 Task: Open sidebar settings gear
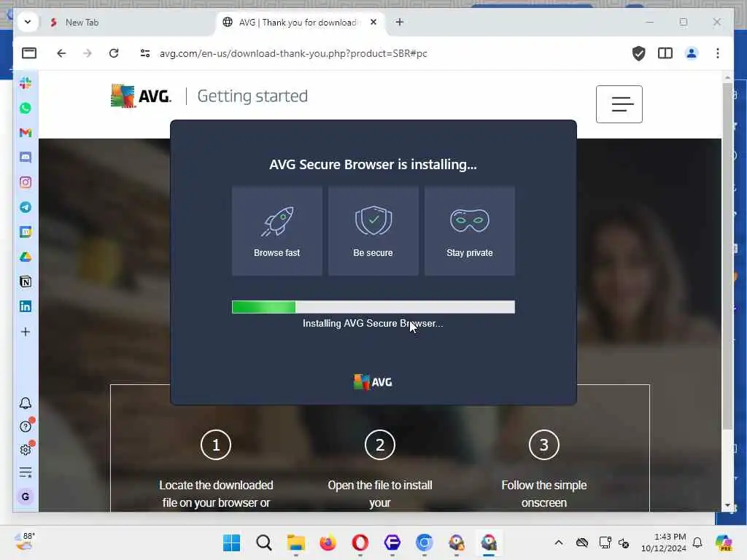[26, 449]
